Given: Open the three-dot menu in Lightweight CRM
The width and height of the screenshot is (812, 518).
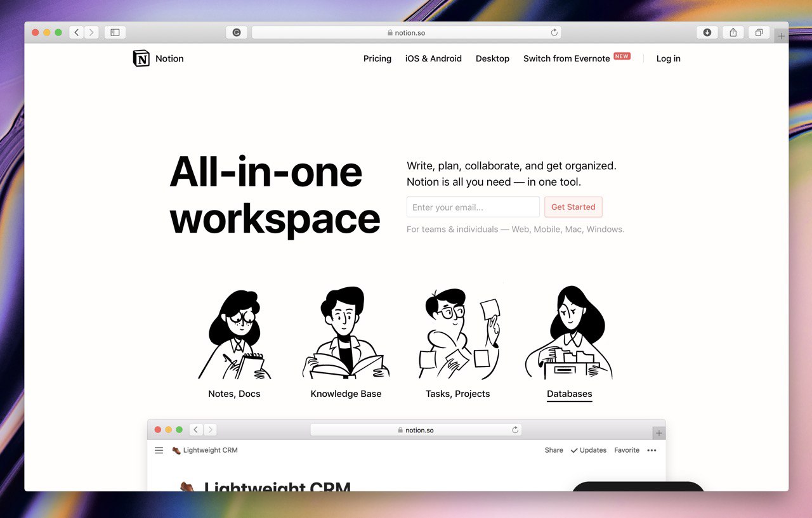Looking at the screenshot, I should pyautogui.click(x=652, y=450).
